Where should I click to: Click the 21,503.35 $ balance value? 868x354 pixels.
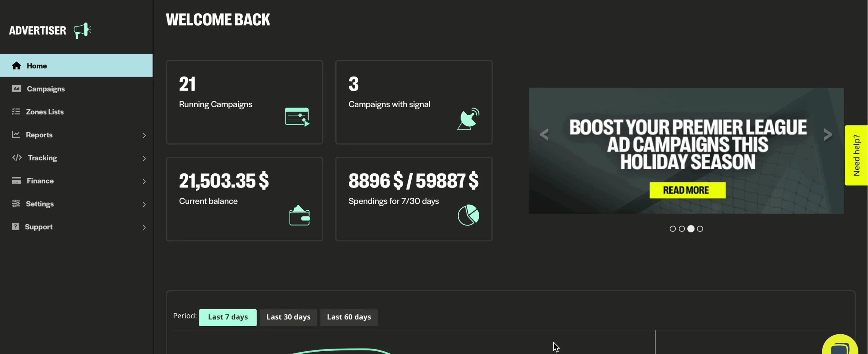(x=224, y=181)
